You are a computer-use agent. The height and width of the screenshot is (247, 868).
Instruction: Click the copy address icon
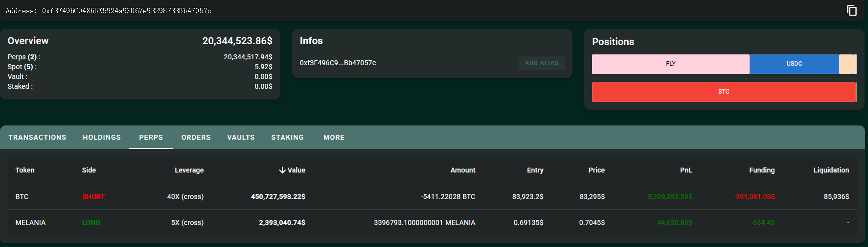pos(852,10)
